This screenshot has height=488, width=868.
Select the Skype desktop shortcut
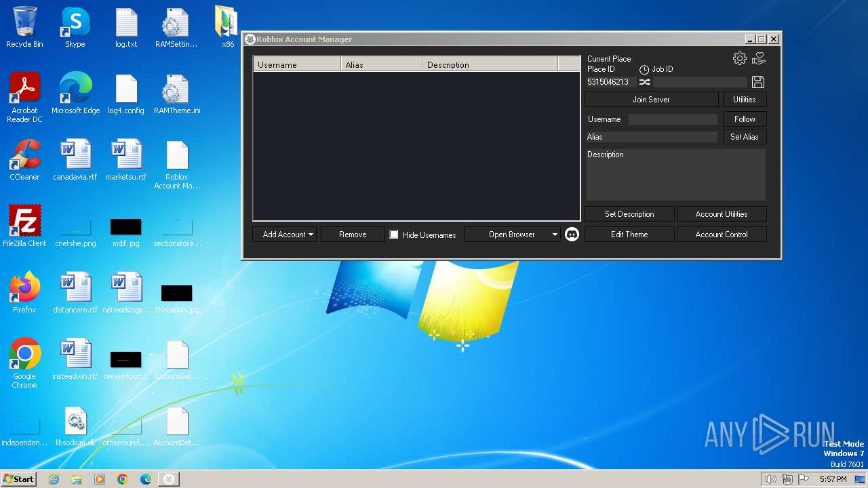(x=75, y=27)
